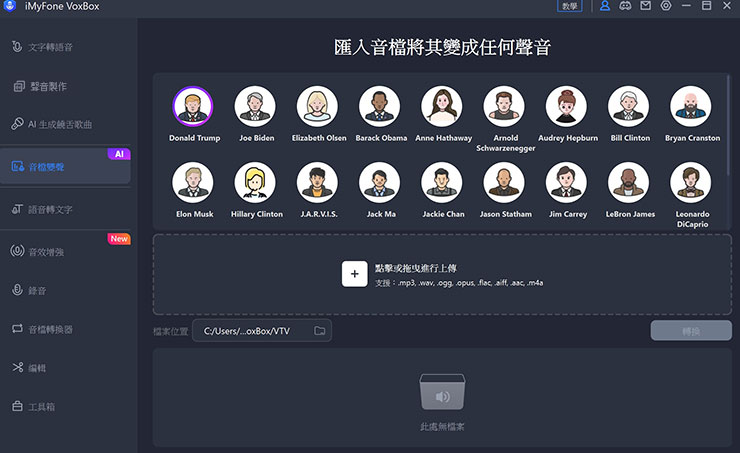Choose the Joe Biden voice avatar
740x453 pixels.
[x=255, y=106]
